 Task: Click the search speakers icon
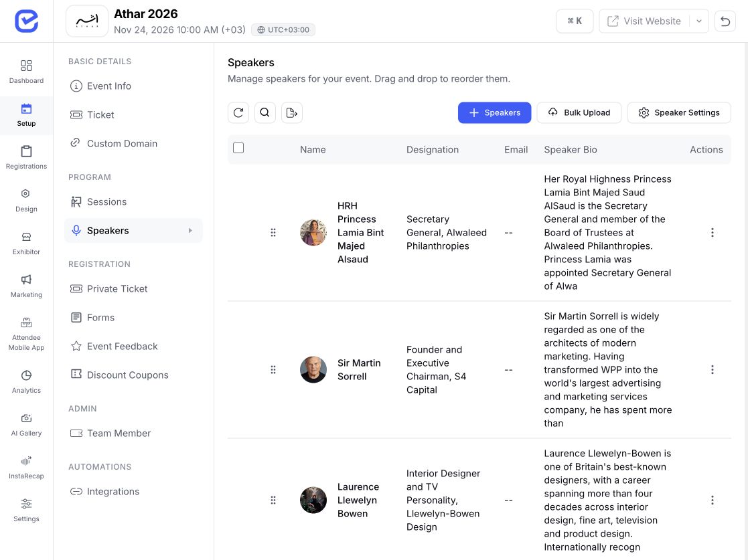[265, 112]
